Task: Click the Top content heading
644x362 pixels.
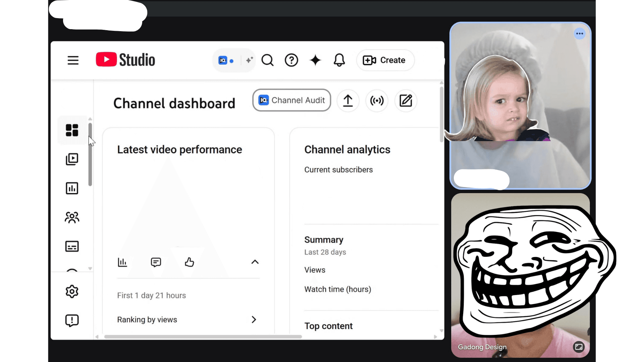Action: pos(328,326)
